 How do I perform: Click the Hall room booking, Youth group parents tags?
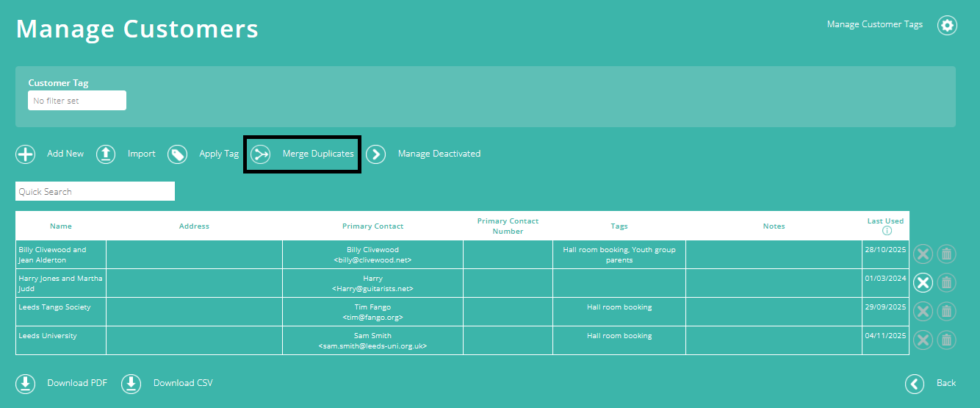pos(619,254)
